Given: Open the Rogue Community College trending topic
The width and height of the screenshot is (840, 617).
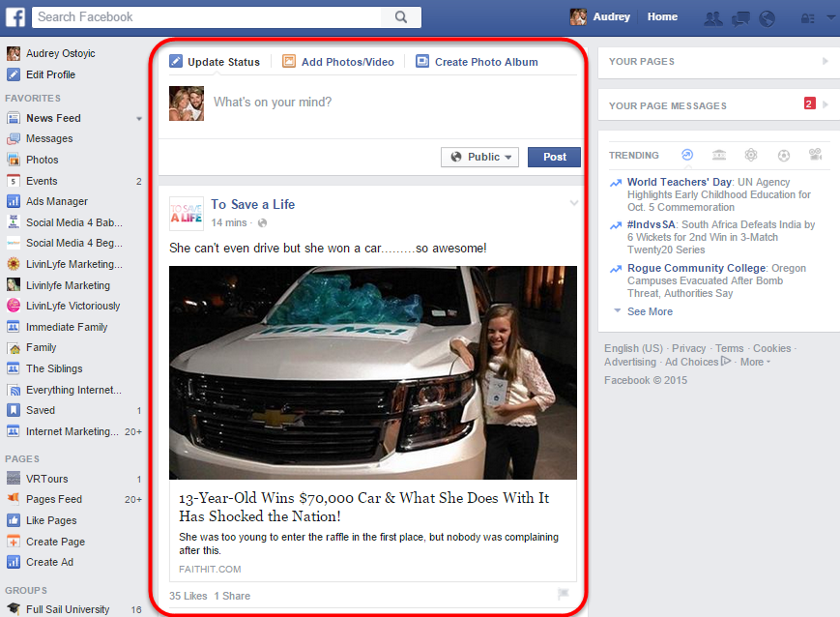Looking at the screenshot, I should point(696,268).
